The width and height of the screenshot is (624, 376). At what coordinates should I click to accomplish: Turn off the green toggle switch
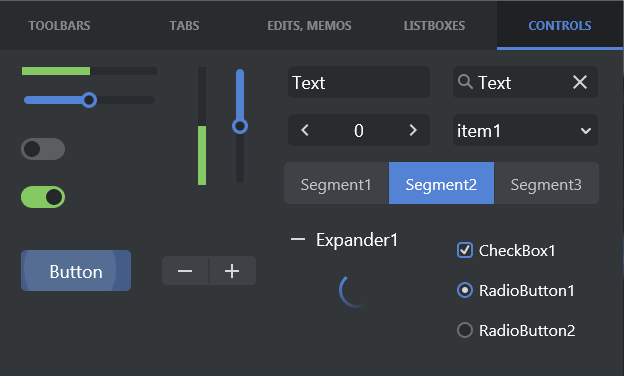(x=43, y=197)
